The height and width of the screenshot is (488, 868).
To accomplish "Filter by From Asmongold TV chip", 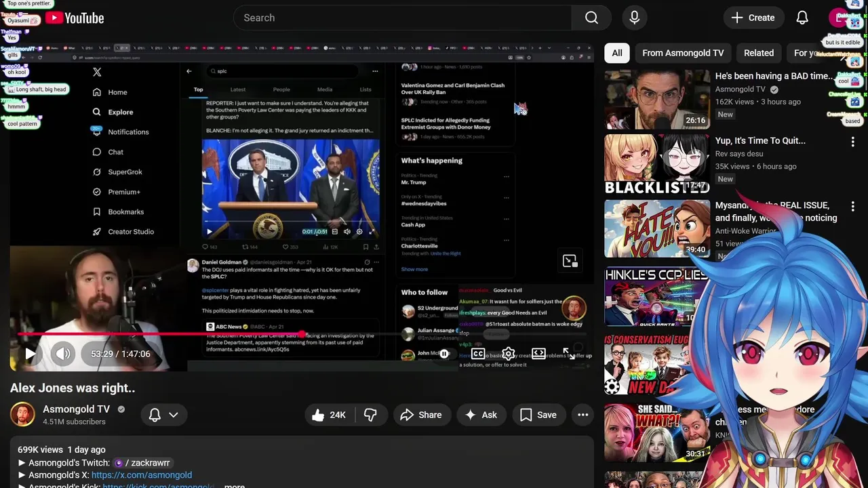I will (x=683, y=53).
